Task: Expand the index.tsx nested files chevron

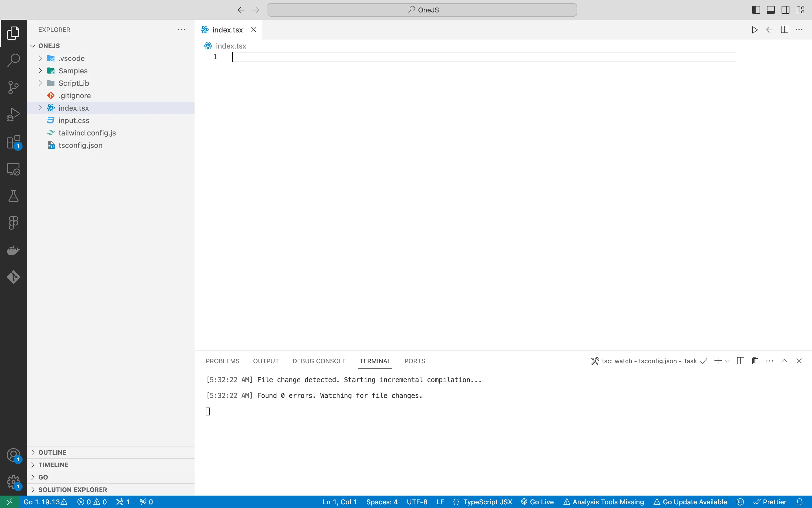Action: [40, 108]
